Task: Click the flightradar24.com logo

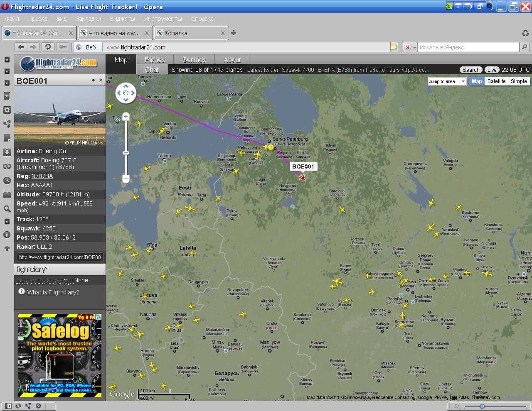Action: click(59, 64)
